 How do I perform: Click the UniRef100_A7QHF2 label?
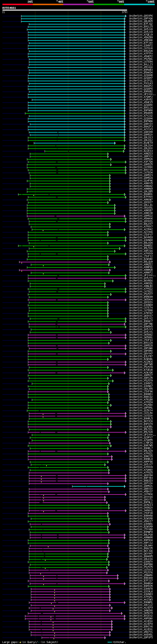pos(141,97)
